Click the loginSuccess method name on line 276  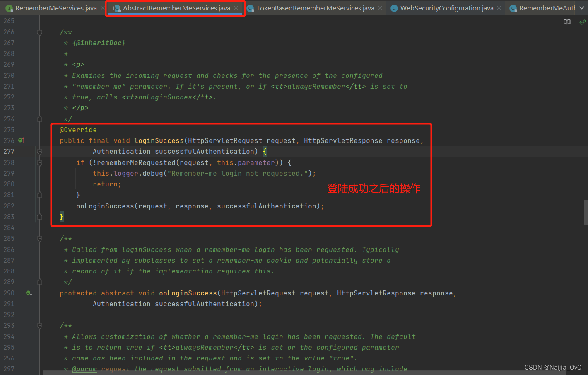tap(159, 140)
